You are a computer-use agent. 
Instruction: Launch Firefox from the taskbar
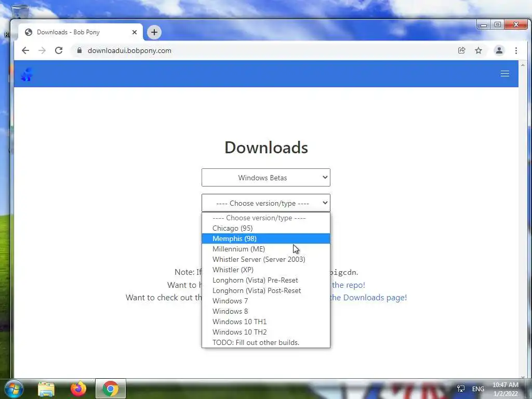78,389
